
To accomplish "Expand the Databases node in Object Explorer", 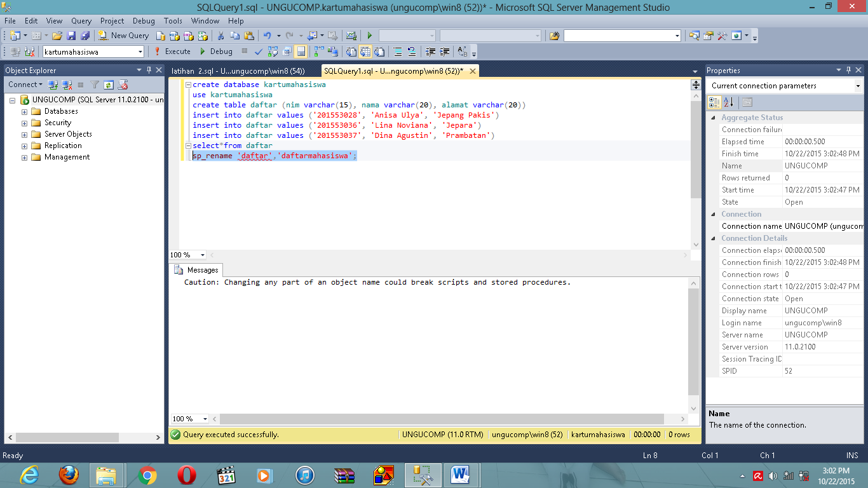I will coord(23,111).
